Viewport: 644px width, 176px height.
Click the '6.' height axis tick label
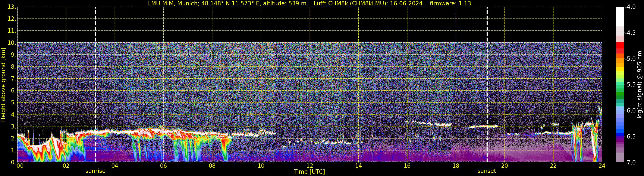[x=13, y=91]
